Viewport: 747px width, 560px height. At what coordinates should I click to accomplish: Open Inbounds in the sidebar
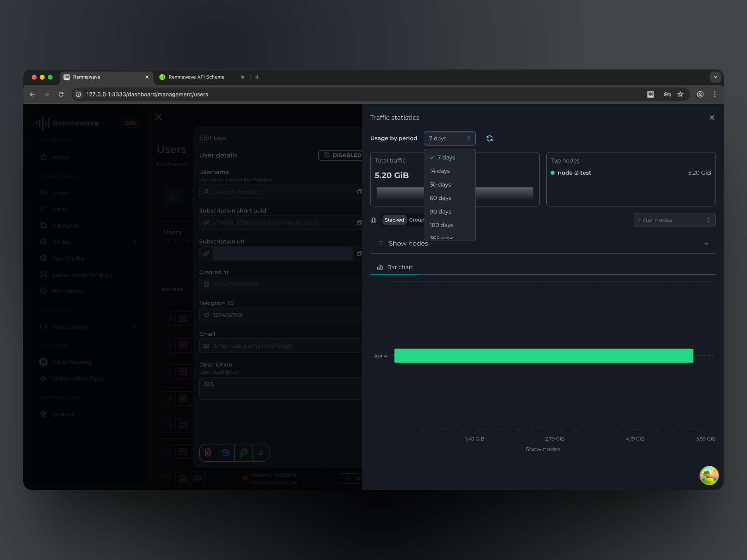pos(65,226)
